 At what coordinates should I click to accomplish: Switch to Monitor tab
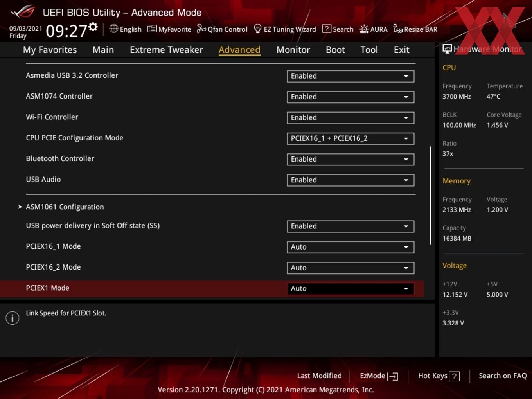pyautogui.click(x=293, y=50)
